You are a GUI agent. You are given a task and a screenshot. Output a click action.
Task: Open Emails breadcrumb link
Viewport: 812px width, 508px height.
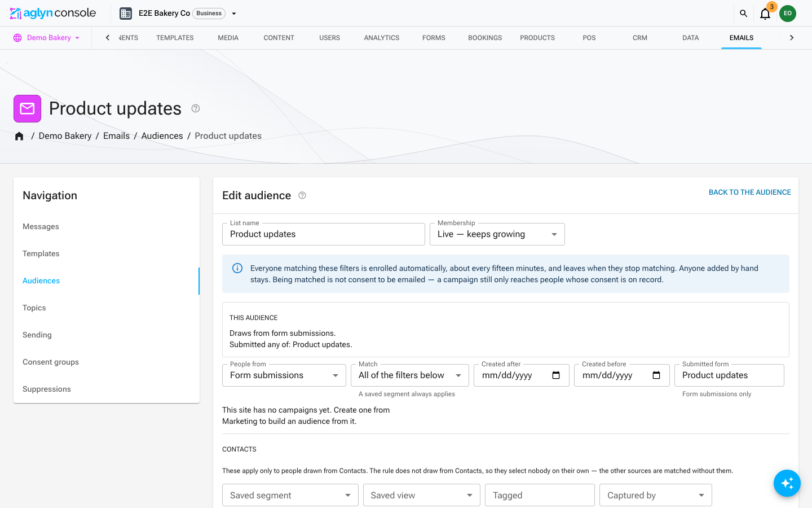tap(116, 136)
